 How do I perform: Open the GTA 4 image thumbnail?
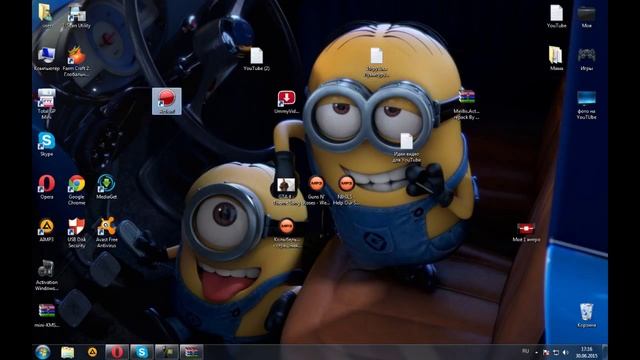[286, 191]
